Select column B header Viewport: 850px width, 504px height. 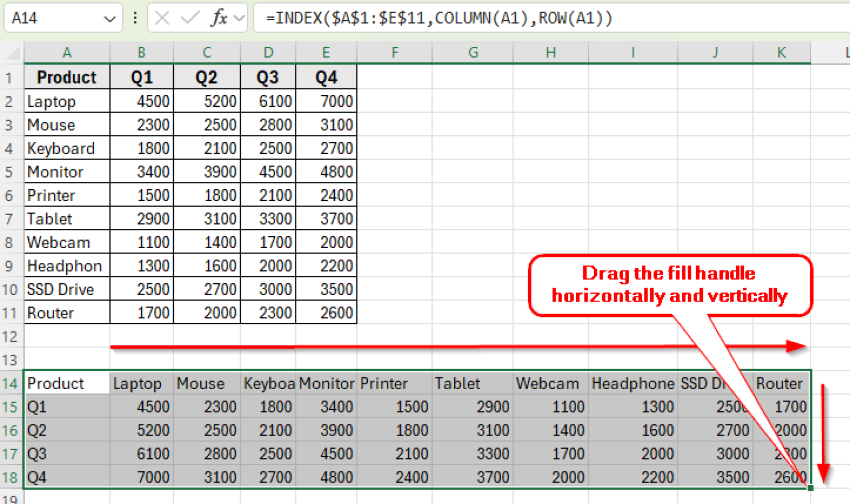141,52
